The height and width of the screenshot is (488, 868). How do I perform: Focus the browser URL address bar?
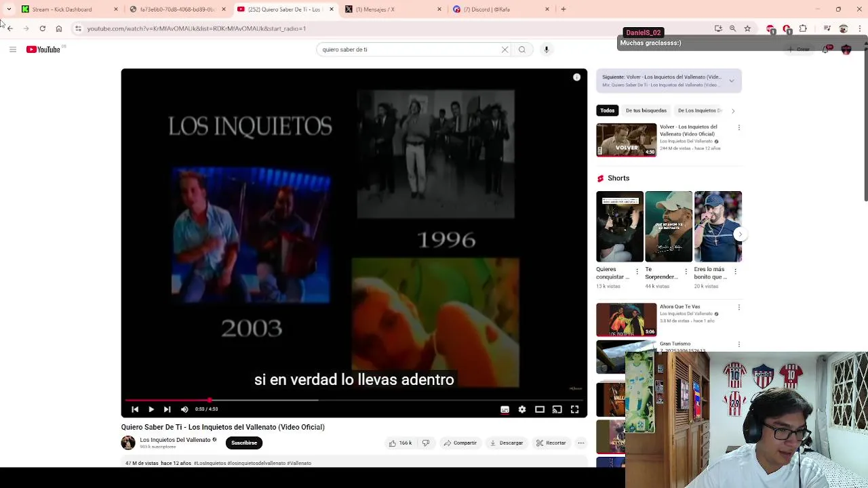(x=393, y=28)
